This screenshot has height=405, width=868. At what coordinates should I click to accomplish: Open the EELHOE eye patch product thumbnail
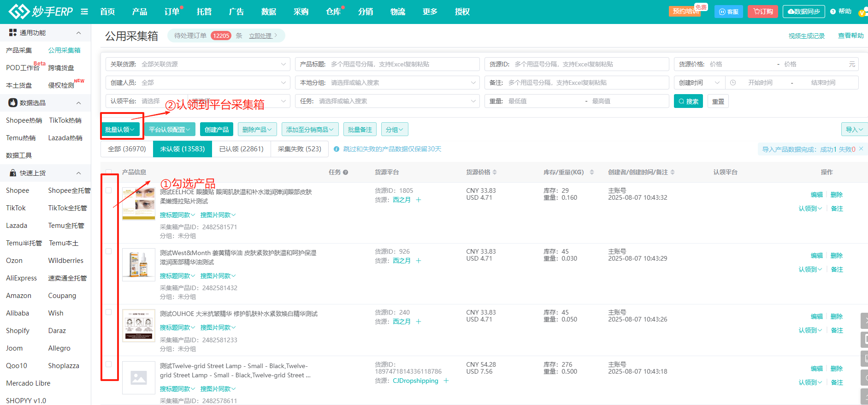pos(139,203)
